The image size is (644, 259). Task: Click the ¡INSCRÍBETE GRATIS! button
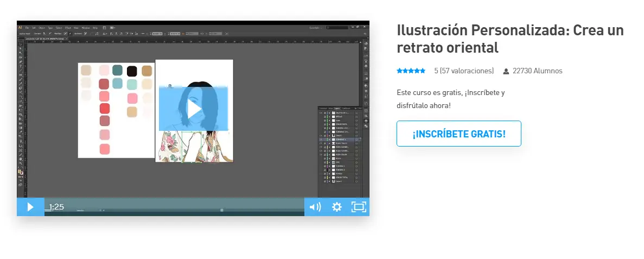459,134
